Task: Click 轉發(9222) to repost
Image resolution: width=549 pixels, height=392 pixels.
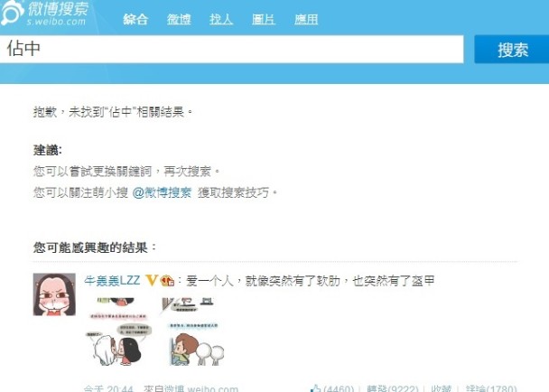Action: tap(393, 388)
